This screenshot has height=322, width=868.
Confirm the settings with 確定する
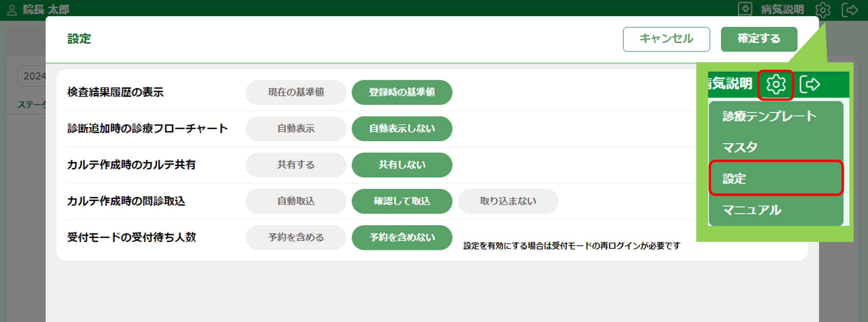click(759, 39)
